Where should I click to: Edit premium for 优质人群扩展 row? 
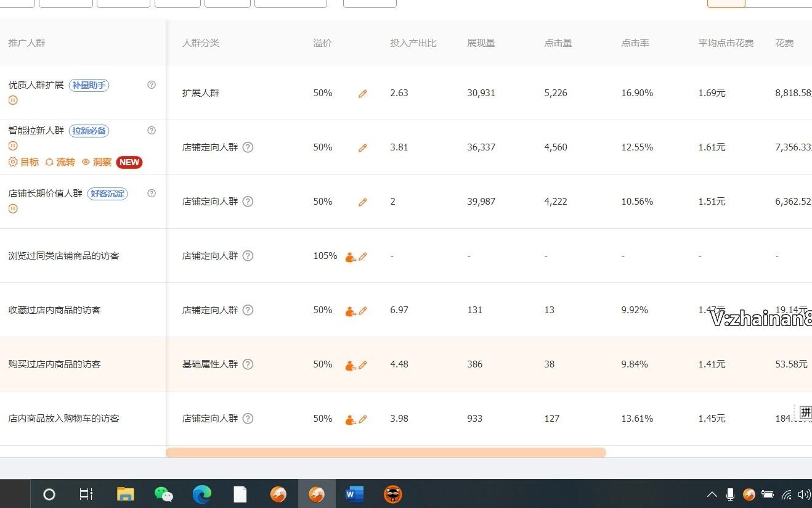click(363, 94)
